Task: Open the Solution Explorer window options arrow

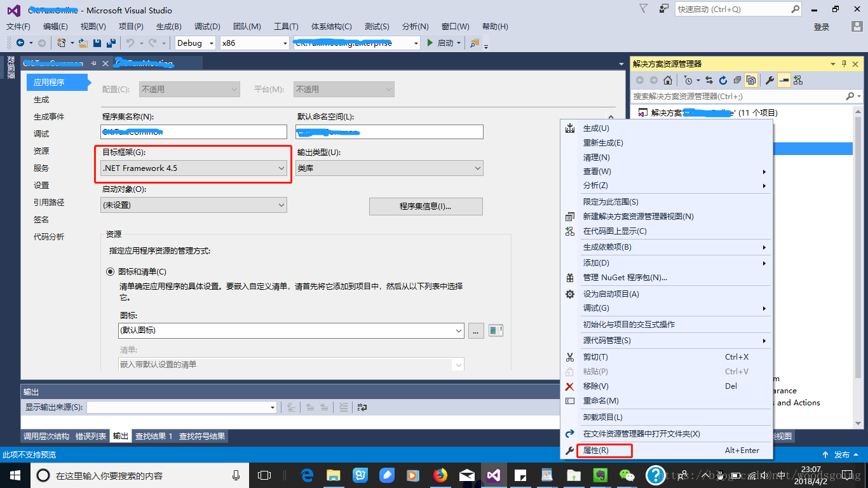Action: point(833,64)
